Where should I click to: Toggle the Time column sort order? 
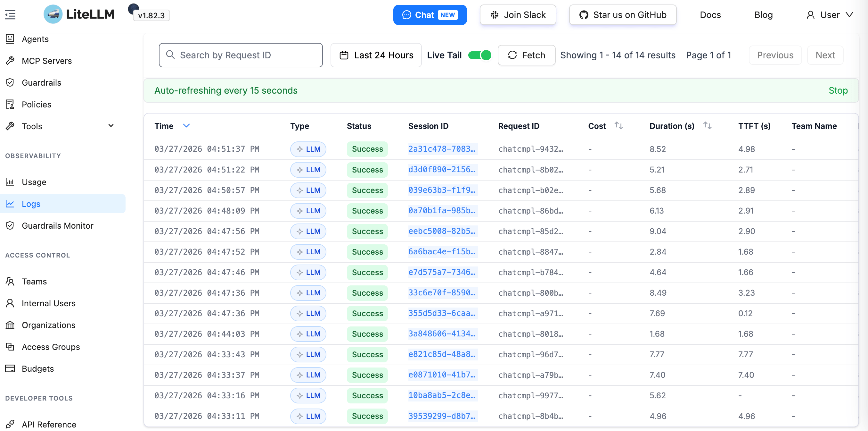pyautogui.click(x=186, y=126)
